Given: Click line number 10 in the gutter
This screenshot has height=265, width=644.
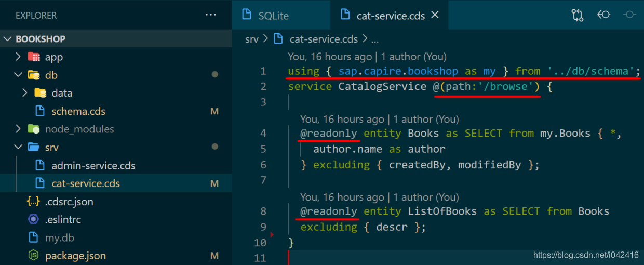Looking at the screenshot, I should pos(261,243).
